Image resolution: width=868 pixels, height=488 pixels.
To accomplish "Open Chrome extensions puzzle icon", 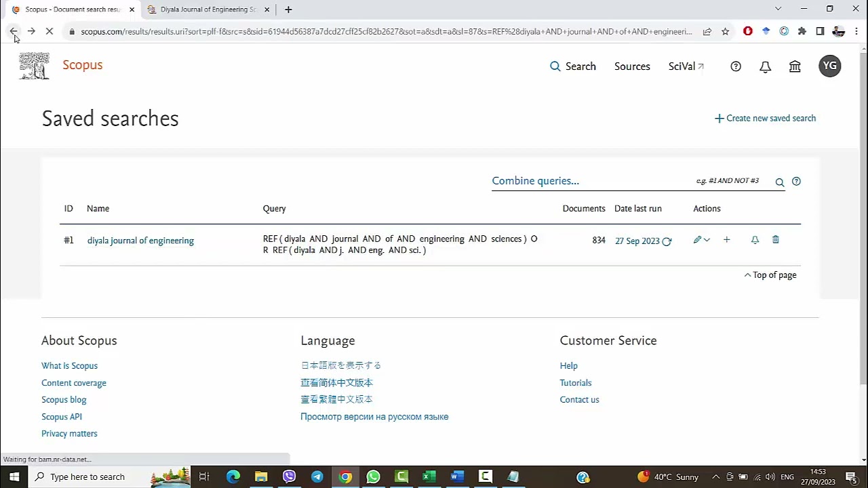I will pos(802,31).
